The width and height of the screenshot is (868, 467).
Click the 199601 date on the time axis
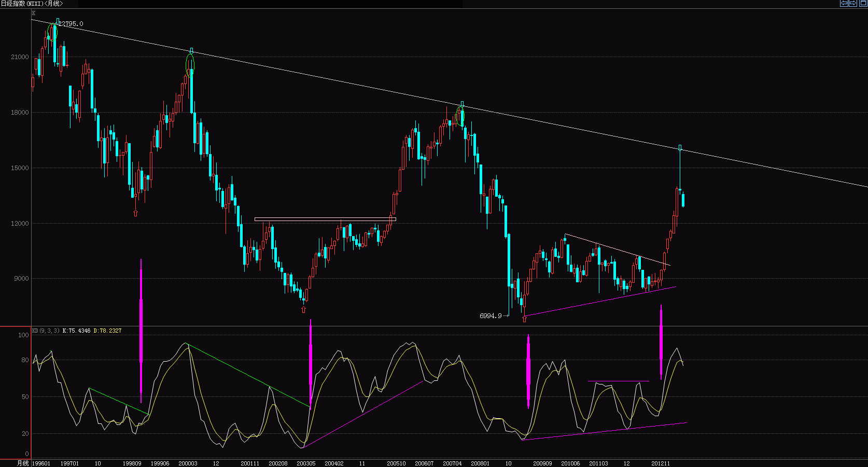pyautogui.click(x=41, y=463)
